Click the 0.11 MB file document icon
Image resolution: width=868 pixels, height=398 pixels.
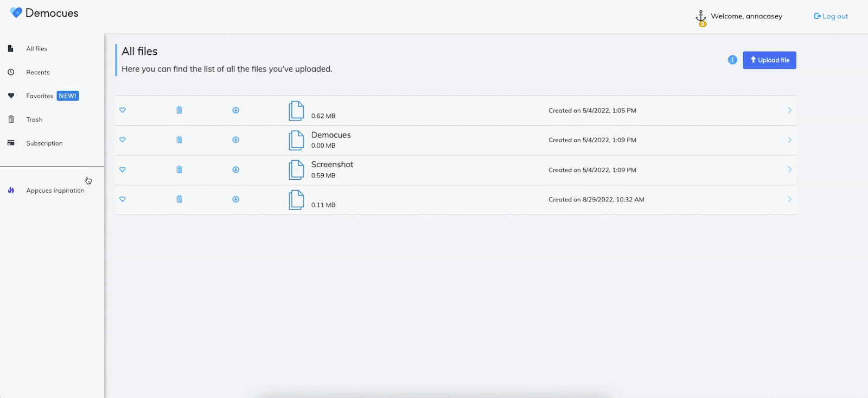(x=296, y=200)
